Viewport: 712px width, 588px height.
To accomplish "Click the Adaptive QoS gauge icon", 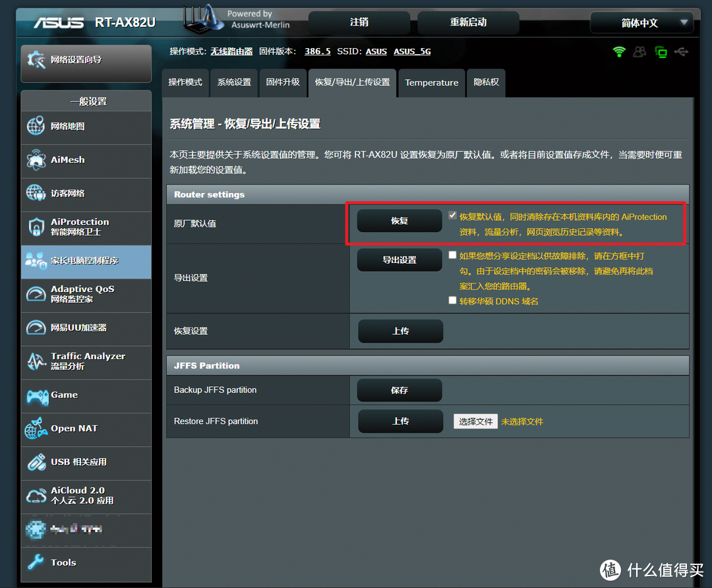I will (36, 294).
